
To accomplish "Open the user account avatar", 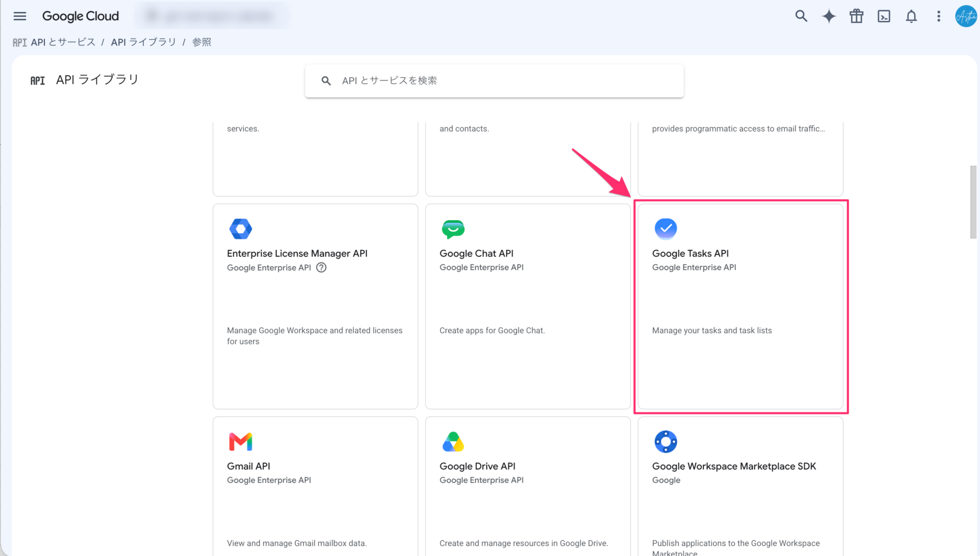I will point(965,16).
